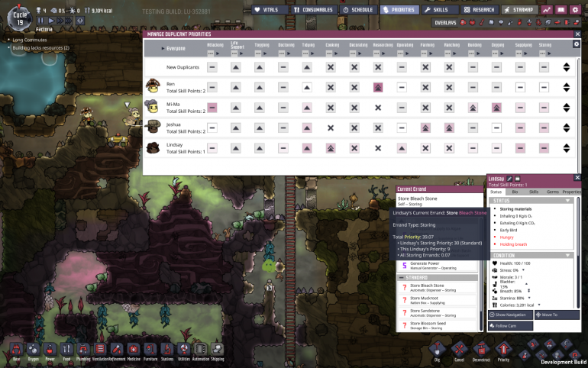Open the Medicine build category
This screenshot has height=368, width=588.
(x=133, y=350)
